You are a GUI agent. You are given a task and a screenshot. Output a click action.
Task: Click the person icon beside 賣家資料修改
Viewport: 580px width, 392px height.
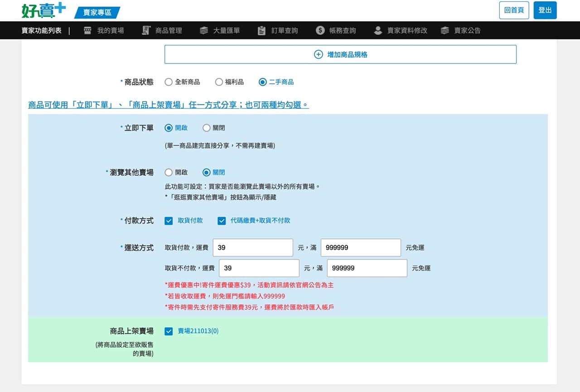[x=378, y=30]
